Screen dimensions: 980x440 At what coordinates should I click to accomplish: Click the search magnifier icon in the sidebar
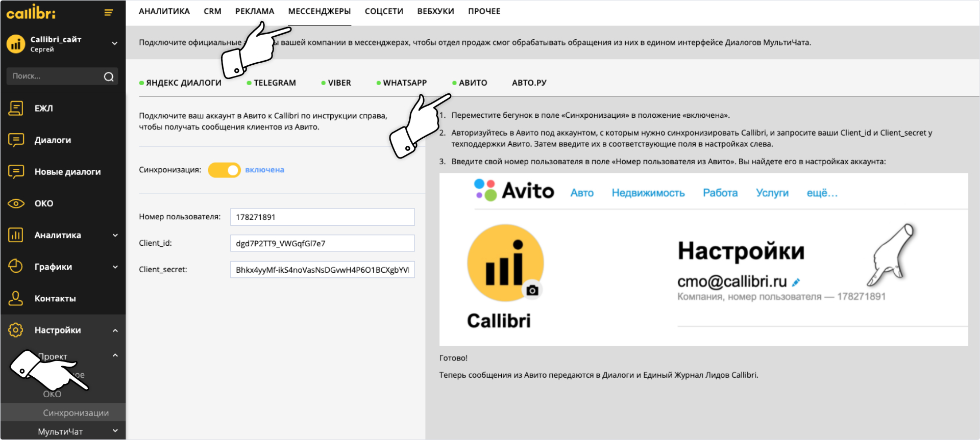pyautogui.click(x=109, y=76)
